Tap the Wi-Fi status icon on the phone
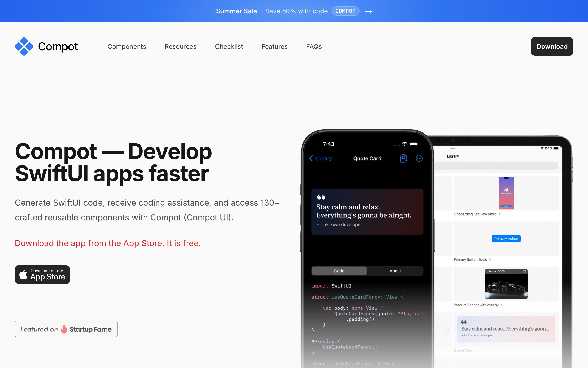The image size is (588, 368). (404, 144)
